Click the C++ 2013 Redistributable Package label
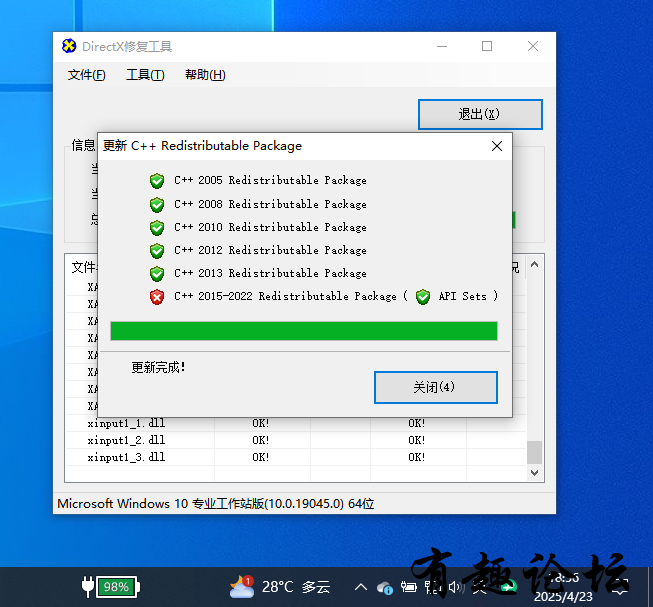The height and width of the screenshot is (607, 653). point(270,273)
